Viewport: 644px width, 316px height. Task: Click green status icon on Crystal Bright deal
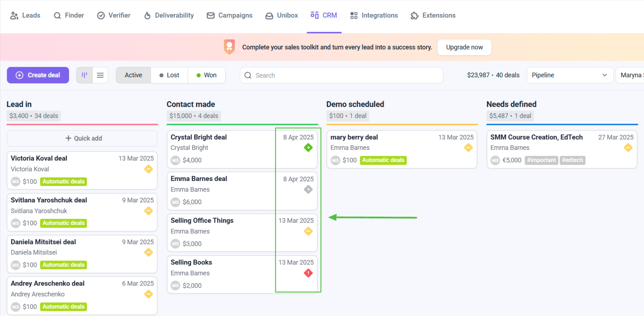(x=308, y=148)
